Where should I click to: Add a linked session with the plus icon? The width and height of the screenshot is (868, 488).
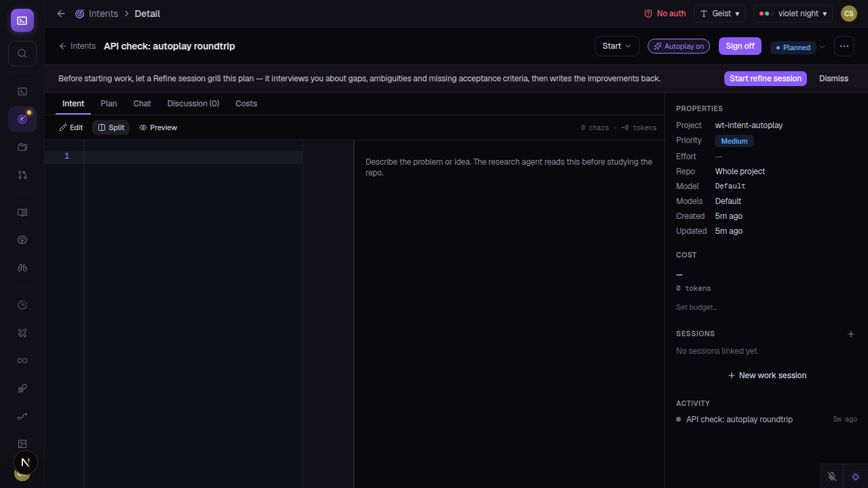pos(851,334)
